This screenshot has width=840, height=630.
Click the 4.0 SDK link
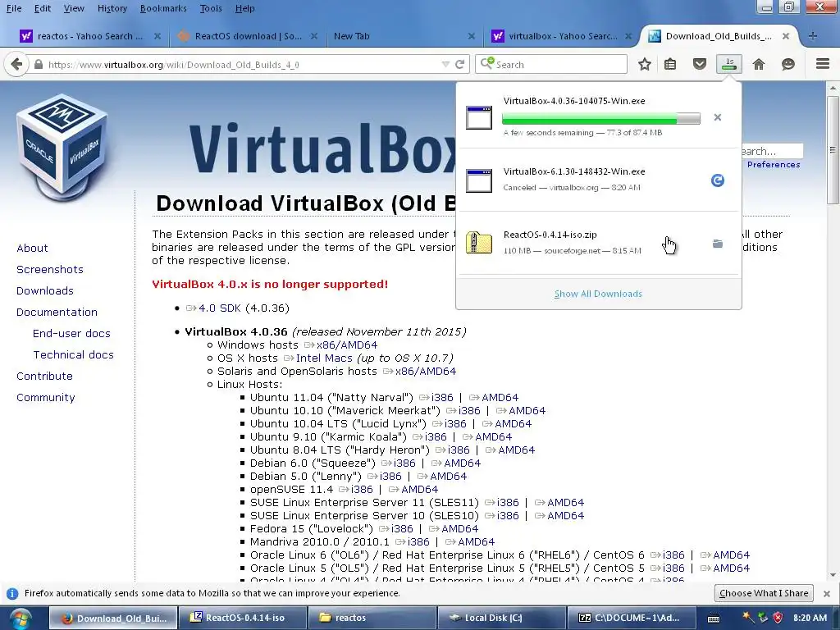tap(220, 308)
